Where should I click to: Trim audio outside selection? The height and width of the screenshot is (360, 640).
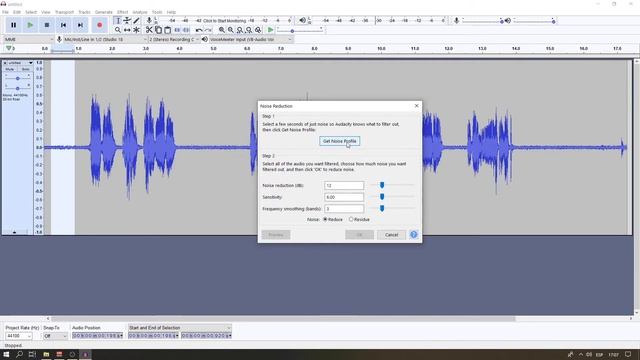[x=177, y=30]
